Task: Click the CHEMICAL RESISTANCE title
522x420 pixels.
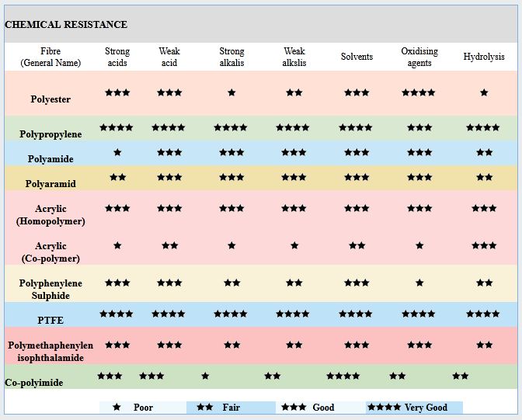Action: tap(66, 25)
